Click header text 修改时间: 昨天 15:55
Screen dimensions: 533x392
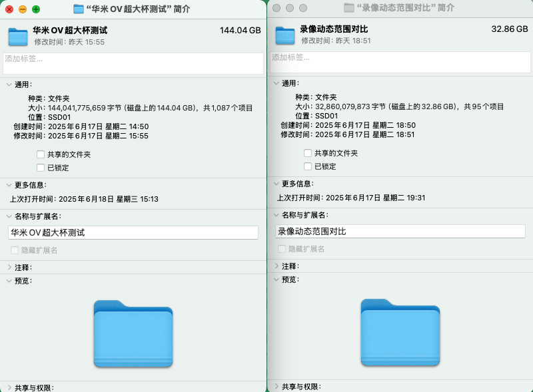[x=69, y=42]
